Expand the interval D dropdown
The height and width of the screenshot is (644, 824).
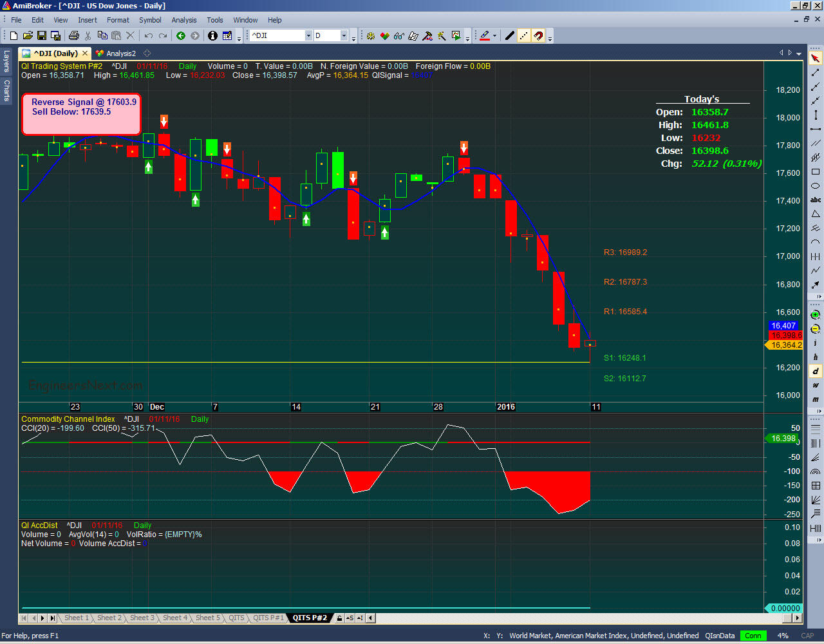tap(344, 35)
